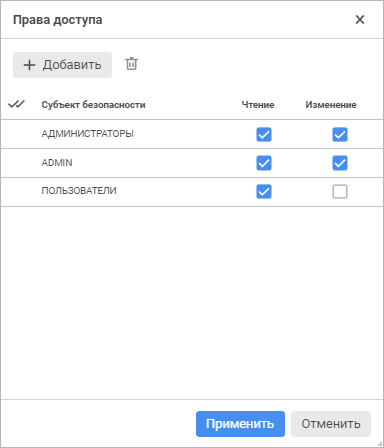The height and width of the screenshot is (448, 384).
Task: Select the АДМИНИСТРАТОРЫ row
Action: (x=192, y=134)
